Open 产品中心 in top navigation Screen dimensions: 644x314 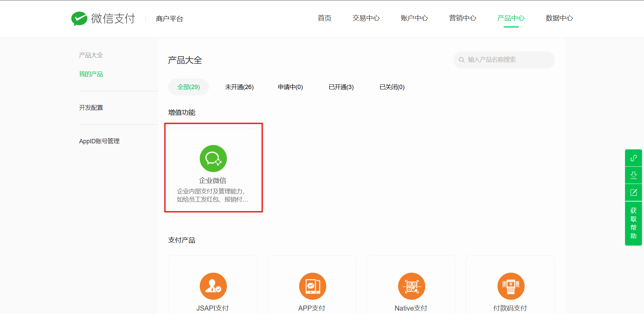pyautogui.click(x=511, y=18)
